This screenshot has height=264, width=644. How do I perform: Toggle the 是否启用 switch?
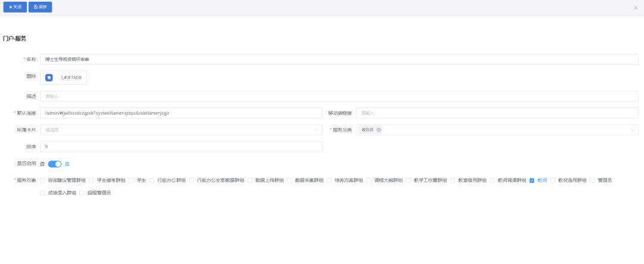[55, 164]
